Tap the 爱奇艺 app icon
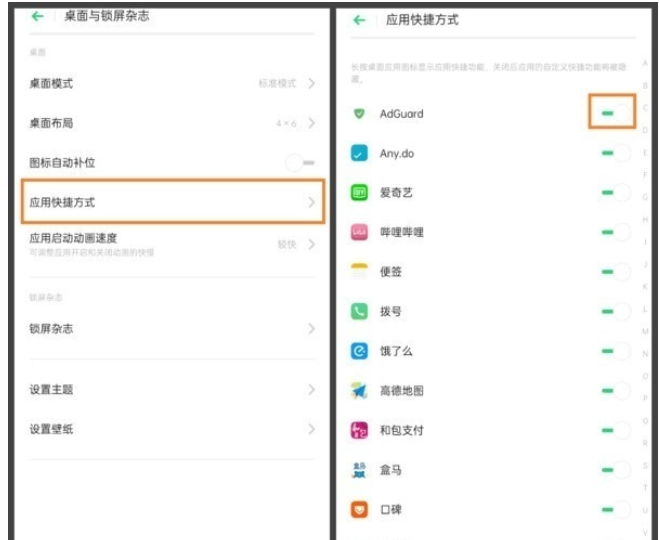 [x=360, y=193]
